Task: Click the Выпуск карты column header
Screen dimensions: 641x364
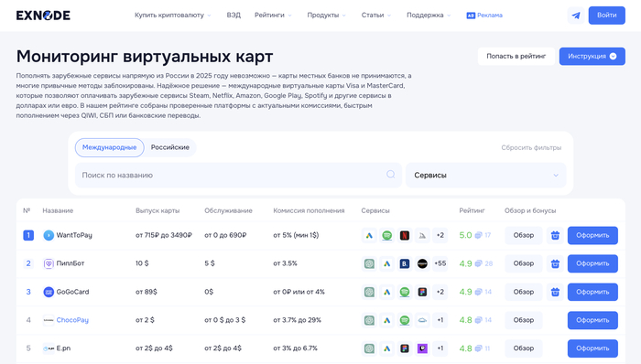Action: tap(158, 210)
